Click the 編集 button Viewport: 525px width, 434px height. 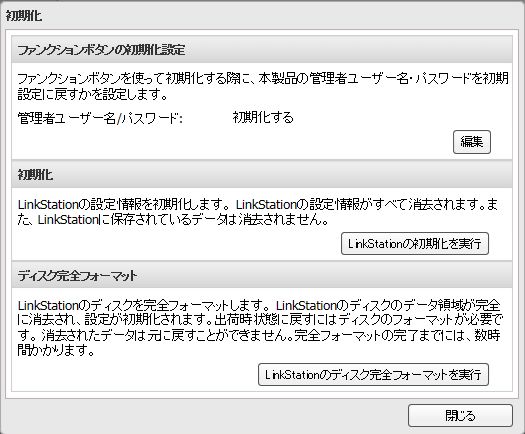pos(471,142)
